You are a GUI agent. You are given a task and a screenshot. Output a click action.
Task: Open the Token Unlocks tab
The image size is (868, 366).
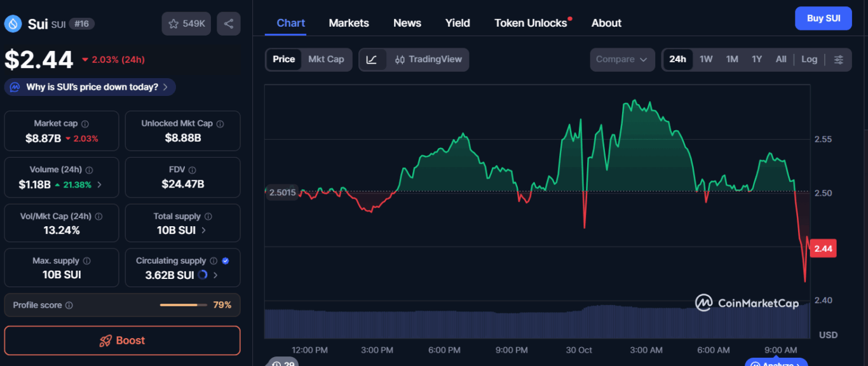pos(531,23)
